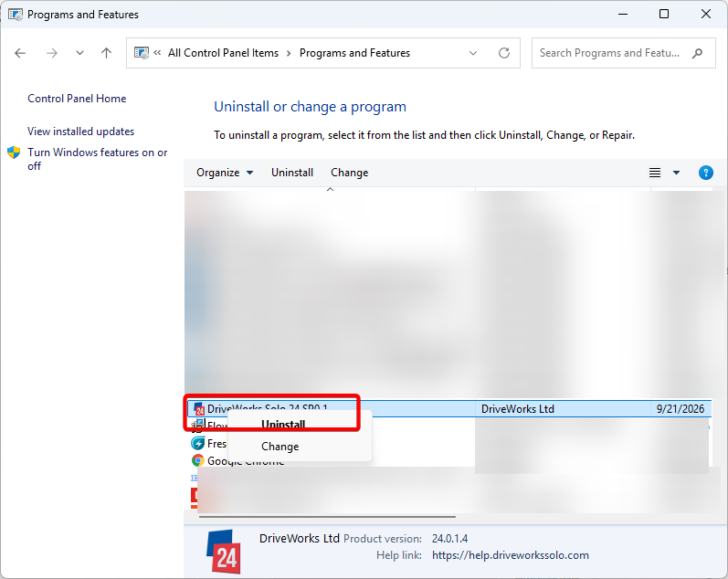The height and width of the screenshot is (579, 728).
Task: Click All Control Panel Items breadcrumb
Action: tap(223, 53)
